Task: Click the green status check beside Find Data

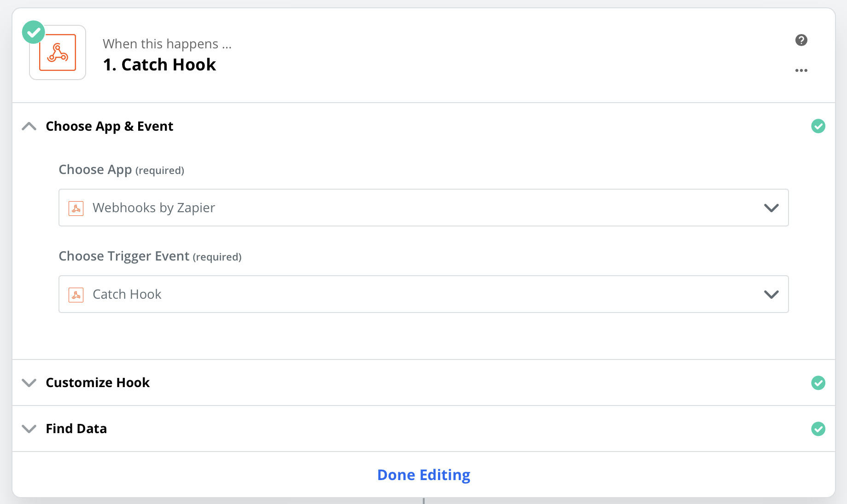Action: click(x=818, y=429)
